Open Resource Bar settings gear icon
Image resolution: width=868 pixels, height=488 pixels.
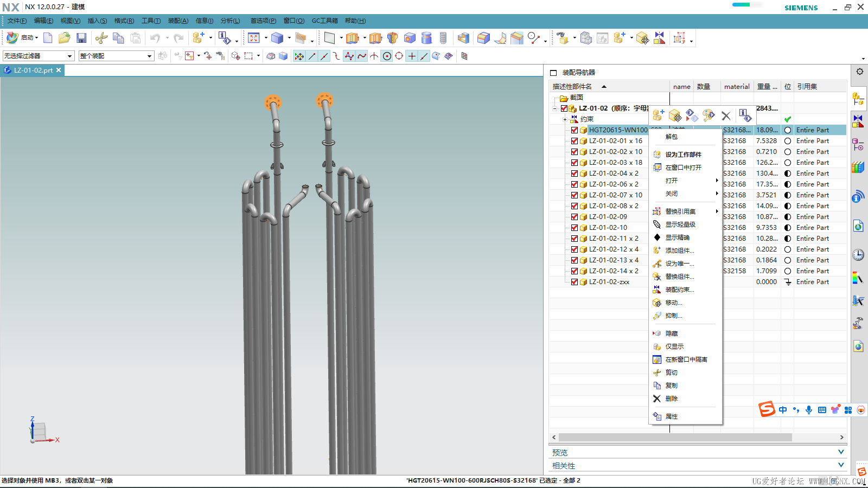860,72
